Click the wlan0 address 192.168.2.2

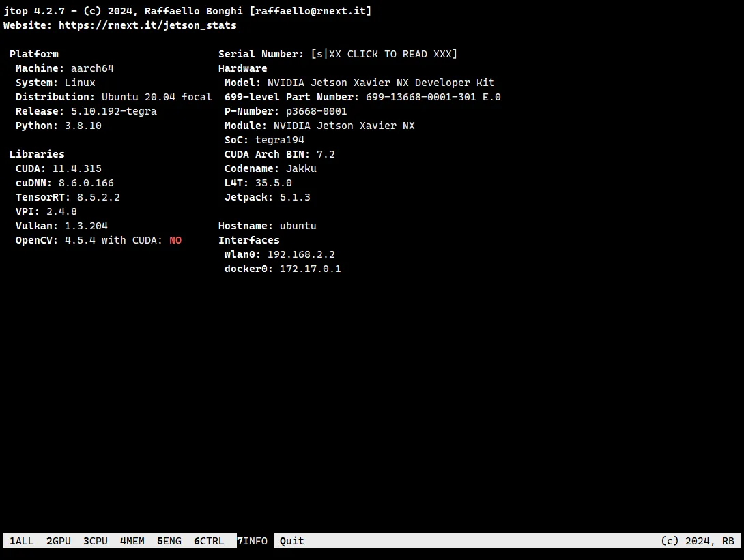pos(301,254)
